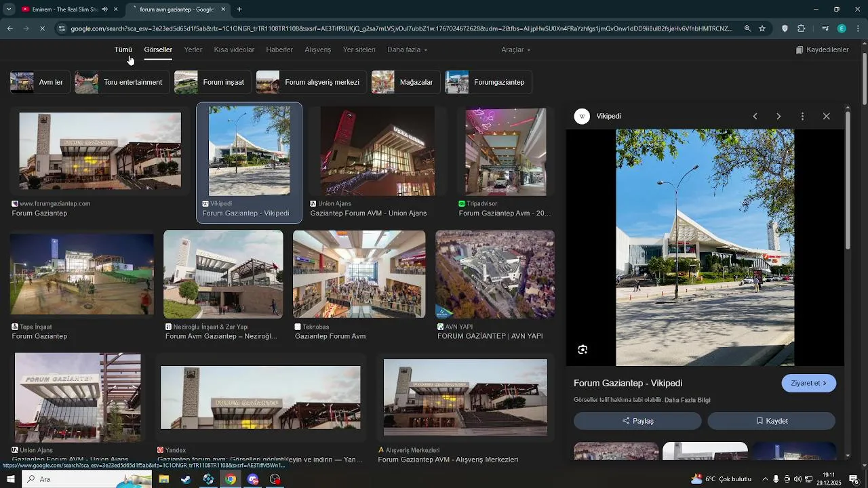This screenshot has width=868, height=488.
Task: Click the zoom magnifier in address bar
Action: click(x=747, y=28)
